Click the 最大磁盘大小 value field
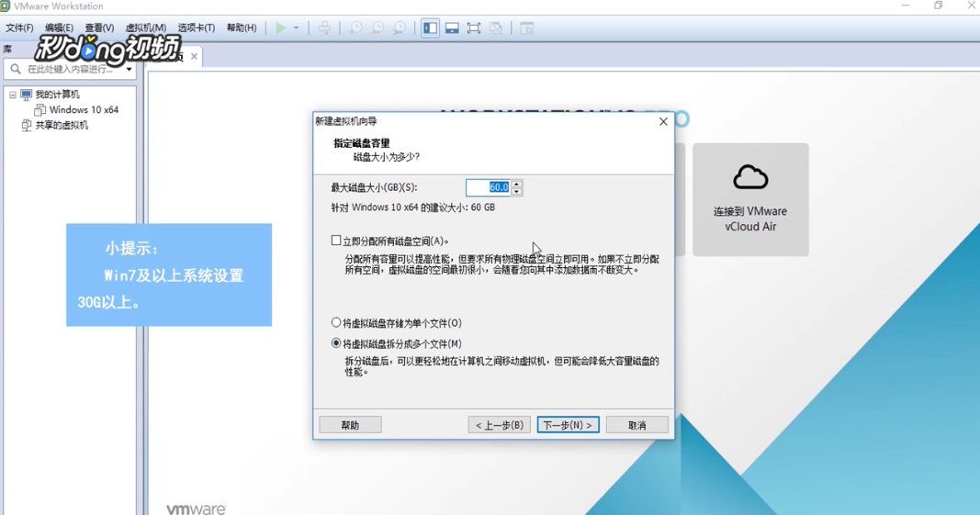Screen dimensions: 980x515 (x=488, y=187)
